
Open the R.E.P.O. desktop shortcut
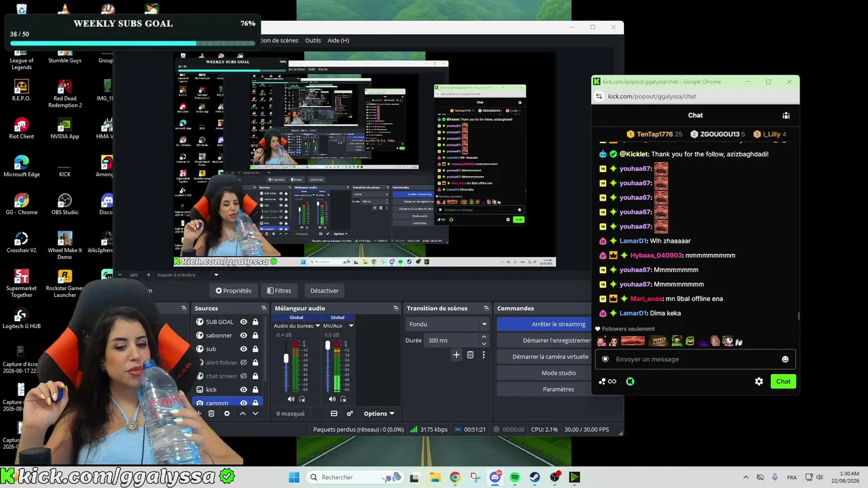click(x=22, y=91)
